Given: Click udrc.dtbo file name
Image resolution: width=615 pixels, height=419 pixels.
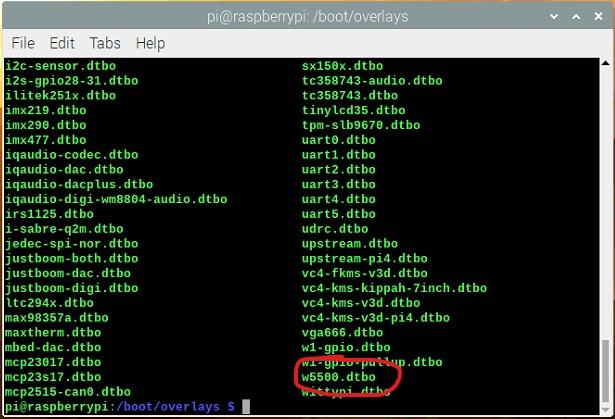Looking at the screenshot, I should click(335, 229).
